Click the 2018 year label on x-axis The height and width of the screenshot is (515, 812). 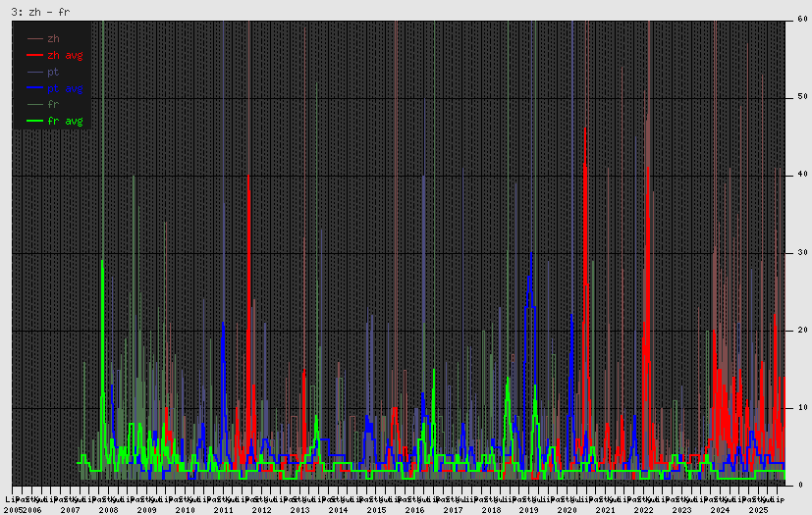pyautogui.click(x=492, y=510)
